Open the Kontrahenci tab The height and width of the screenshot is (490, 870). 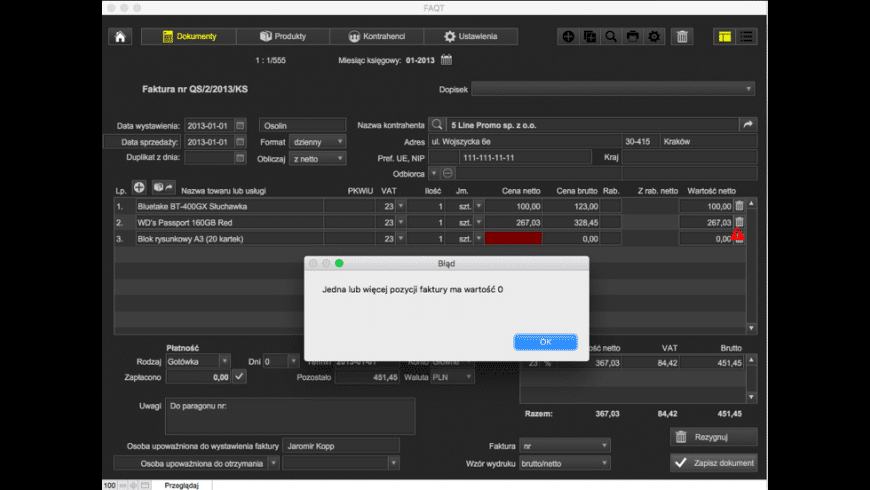(x=377, y=37)
